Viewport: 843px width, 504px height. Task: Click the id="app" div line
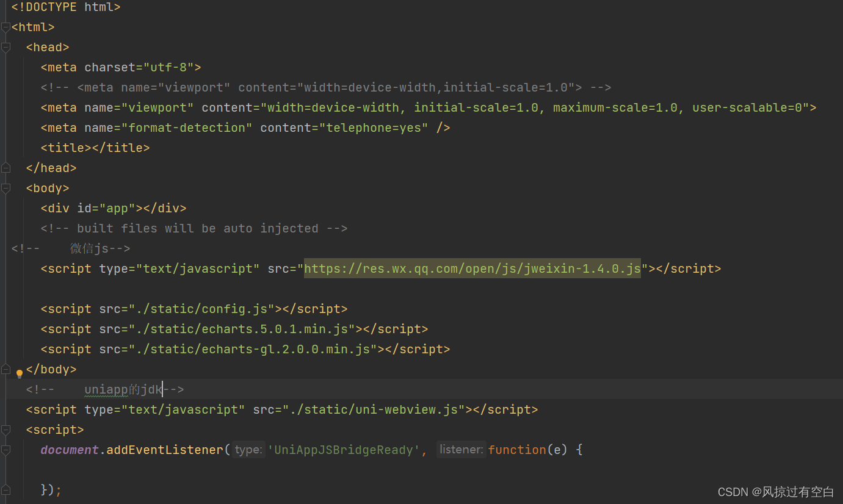tap(114, 208)
